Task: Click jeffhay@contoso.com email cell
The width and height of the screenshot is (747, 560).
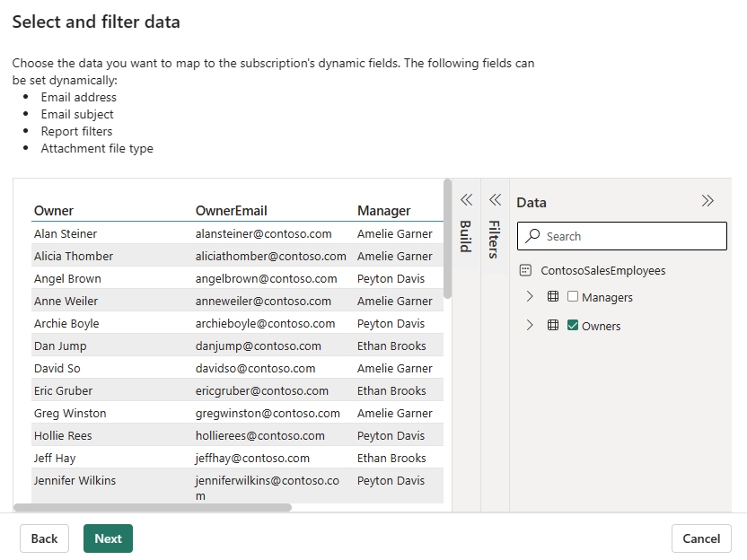Action: click(252, 458)
